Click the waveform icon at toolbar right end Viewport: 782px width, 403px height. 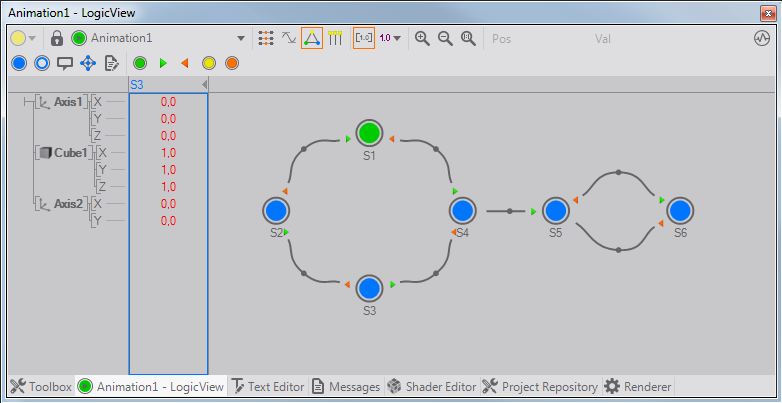[761, 38]
